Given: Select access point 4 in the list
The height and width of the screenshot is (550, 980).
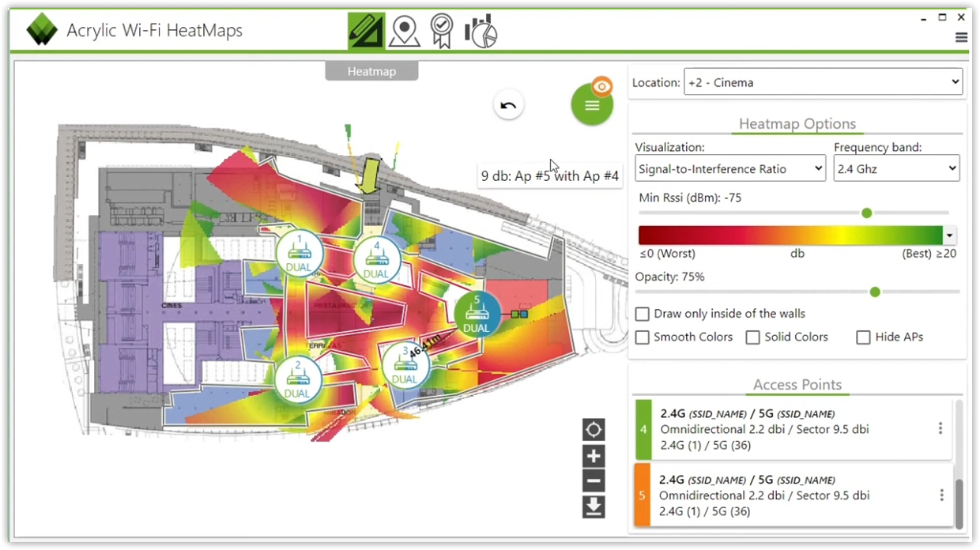Looking at the screenshot, I should point(790,429).
